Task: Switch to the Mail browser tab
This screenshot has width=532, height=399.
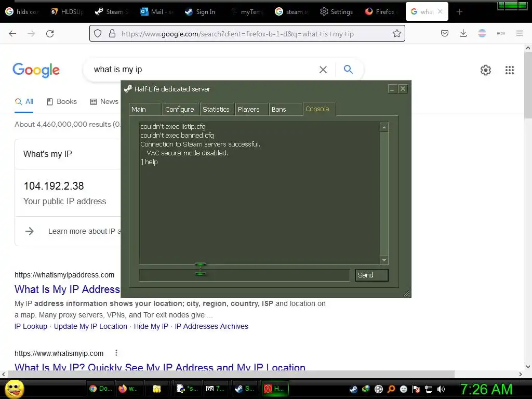Action: (x=157, y=12)
